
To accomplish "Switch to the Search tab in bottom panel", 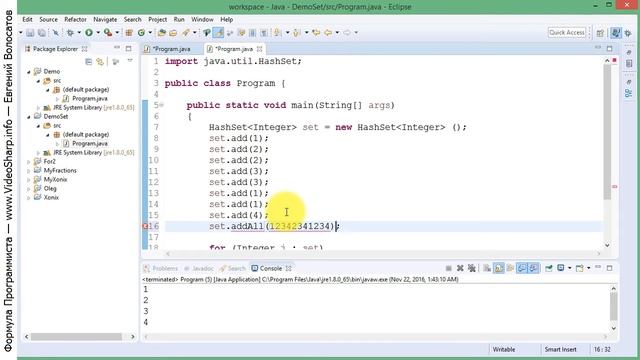I will click(x=232, y=268).
